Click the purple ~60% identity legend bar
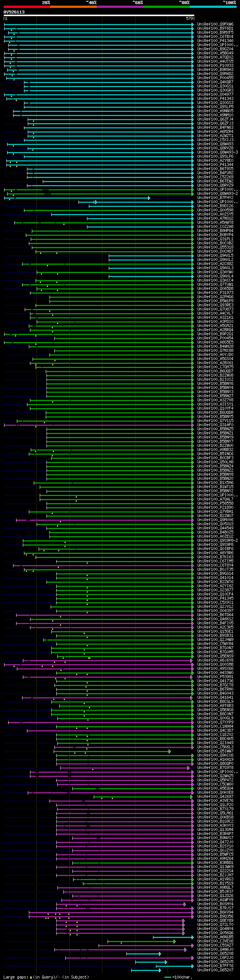240x980 pixels. (x=120, y=7)
